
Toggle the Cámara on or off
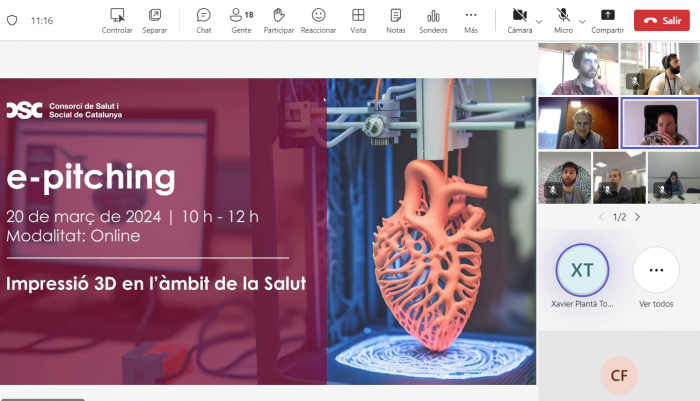point(519,19)
